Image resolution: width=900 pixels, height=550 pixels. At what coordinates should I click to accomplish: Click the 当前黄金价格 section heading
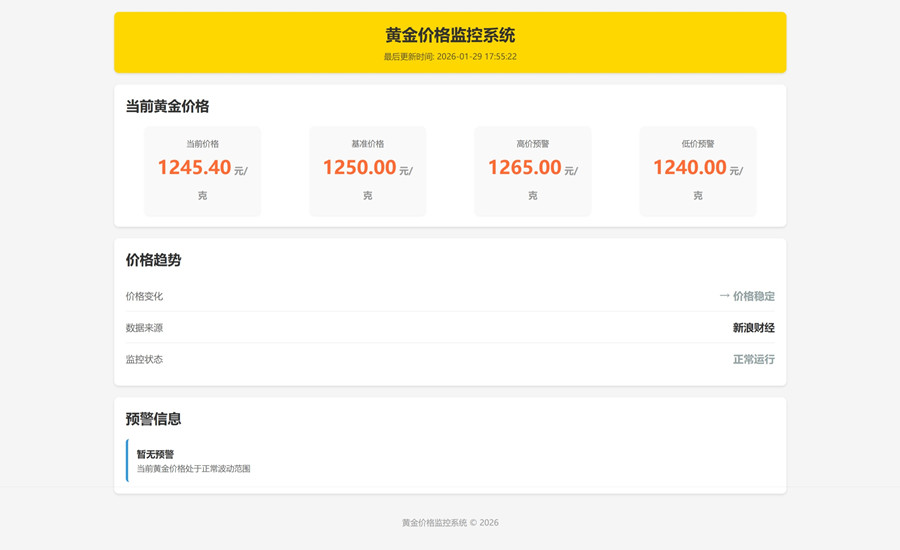pos(167,106)
